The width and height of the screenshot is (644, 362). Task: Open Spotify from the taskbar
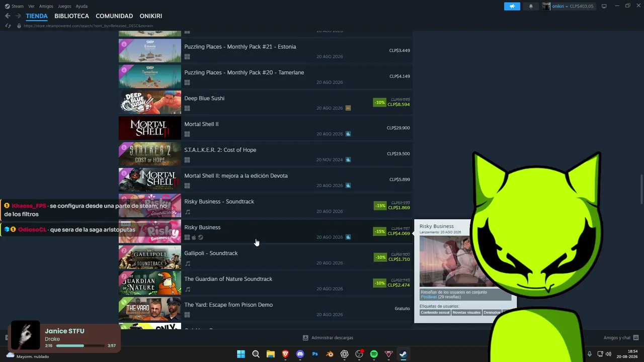[x=374, y=354]
